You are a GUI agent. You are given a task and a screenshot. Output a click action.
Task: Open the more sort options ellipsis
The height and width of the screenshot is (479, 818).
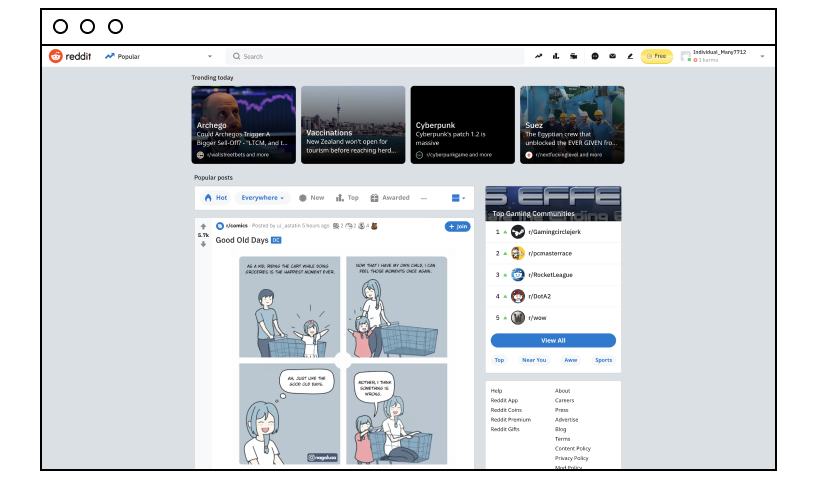(424, 198)
